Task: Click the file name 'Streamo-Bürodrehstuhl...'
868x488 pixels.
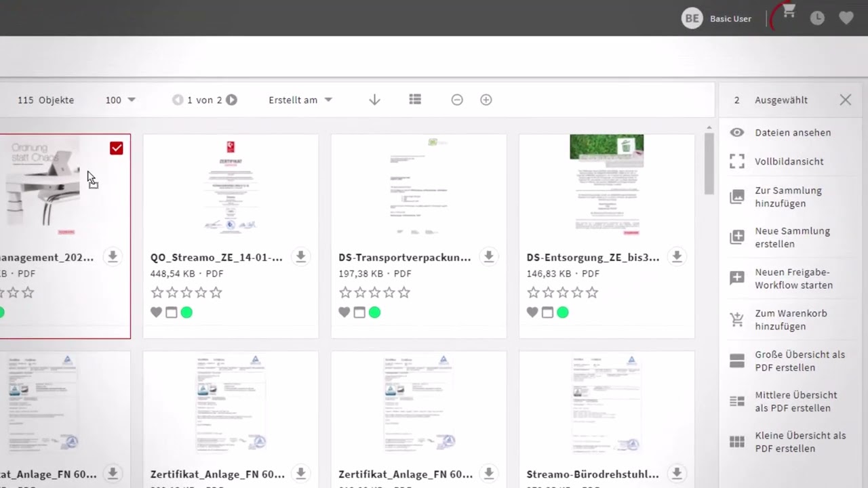Action: coord(593,474)
